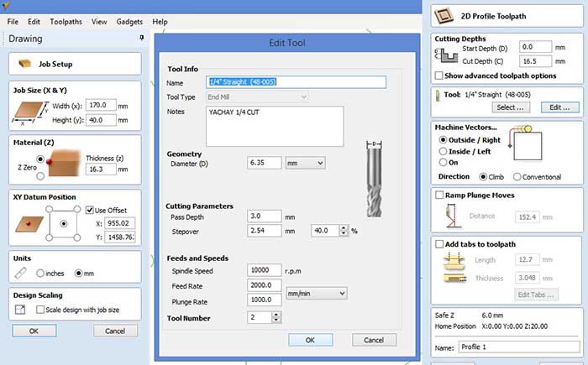Open the Gadgets menu
The height and width of the screenshot is (365, 588).
[129, 22]
